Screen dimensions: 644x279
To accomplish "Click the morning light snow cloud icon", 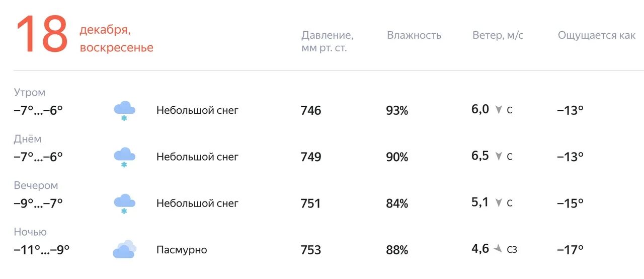I will click(124, 110).
